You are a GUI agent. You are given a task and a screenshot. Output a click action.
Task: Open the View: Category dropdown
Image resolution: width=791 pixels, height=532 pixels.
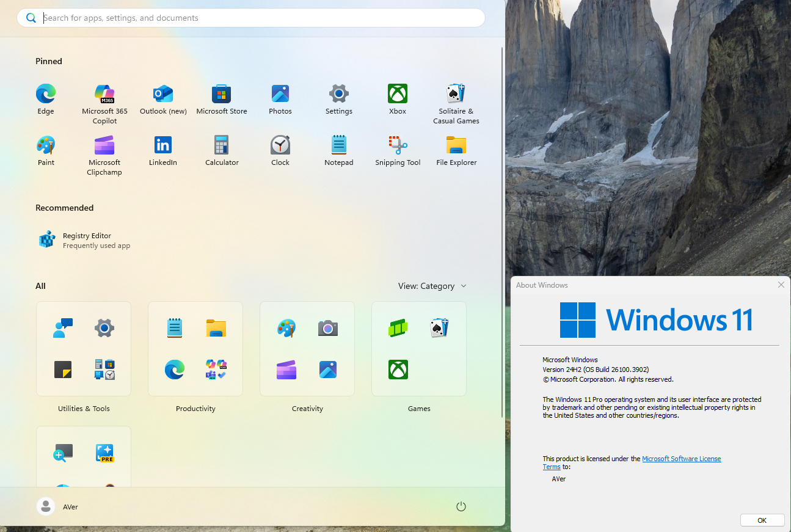tap(432, 286)
